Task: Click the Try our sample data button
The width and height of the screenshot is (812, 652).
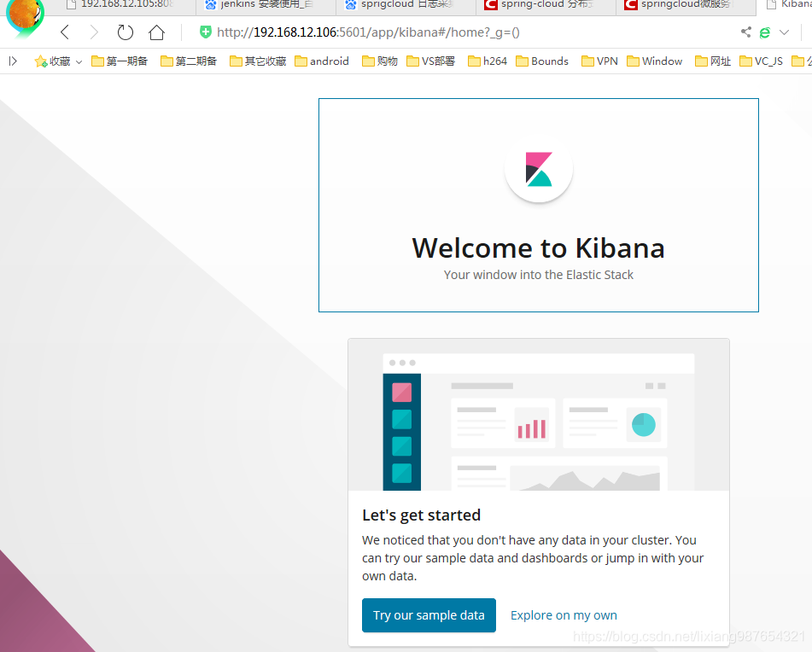Action: click(429, 615)
